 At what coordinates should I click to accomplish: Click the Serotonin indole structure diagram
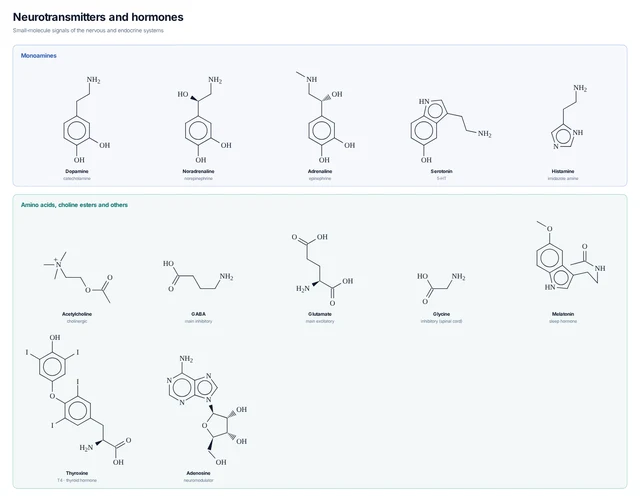pyautogui.click(x=451, y=130)
